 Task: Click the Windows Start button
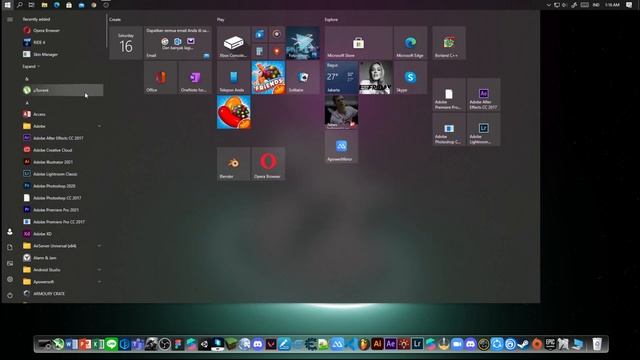coord(7,5)
